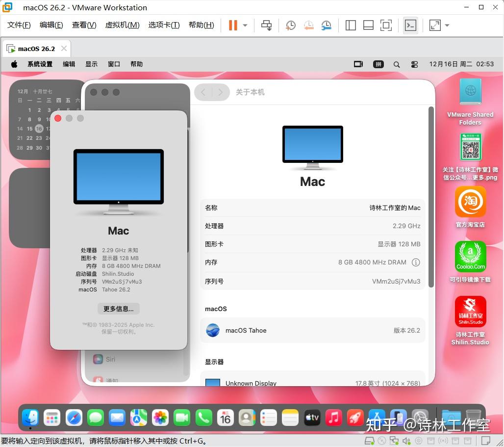Click the info icon next to 8 GB memory
Screen dimensions: 504x447
[416, 262]
